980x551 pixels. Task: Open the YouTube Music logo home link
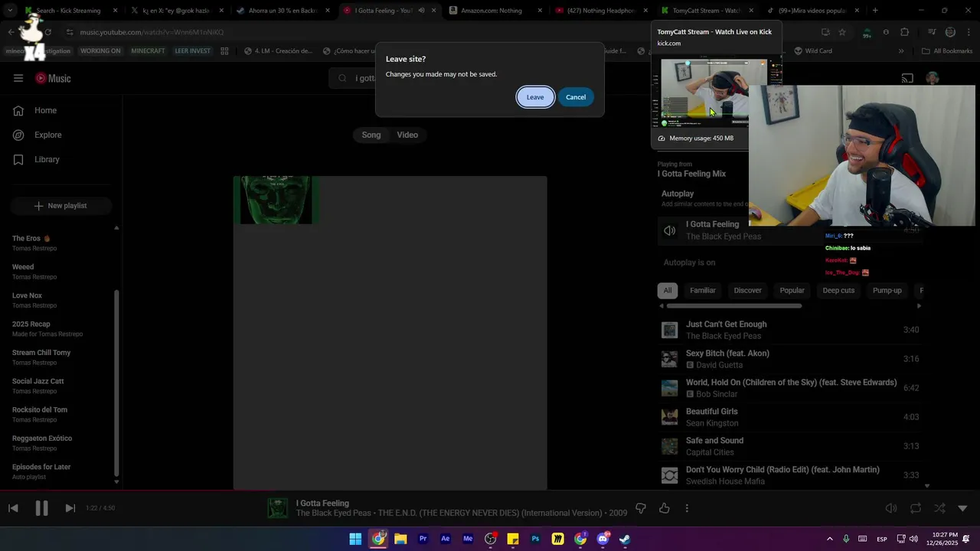53,78
